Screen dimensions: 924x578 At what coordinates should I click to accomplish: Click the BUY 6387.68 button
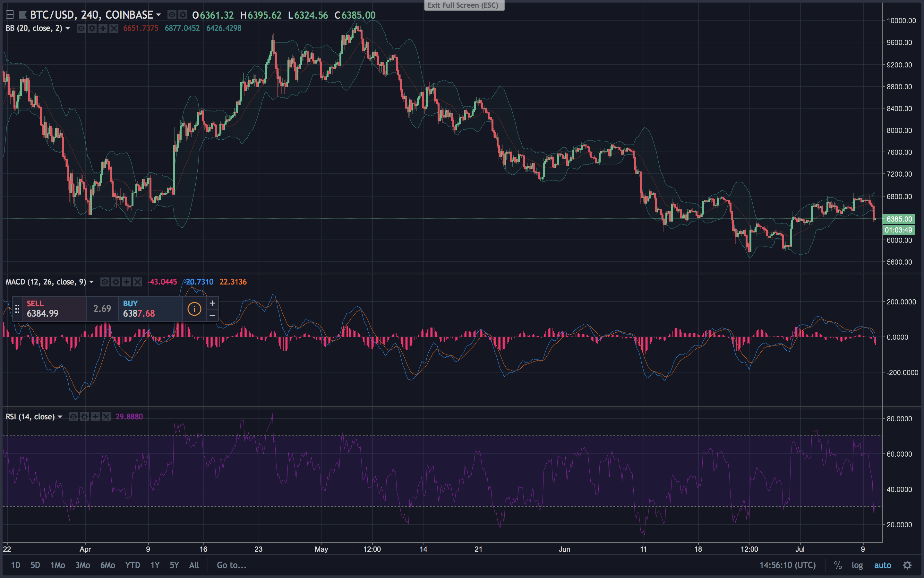tap(150, 309)
